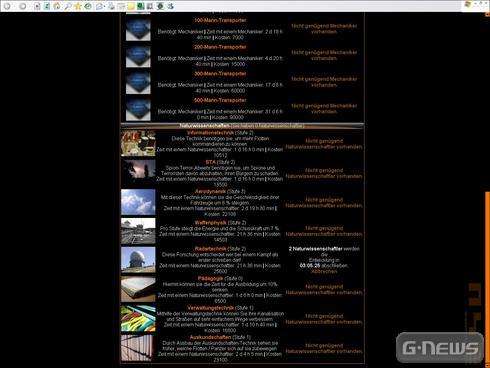The image size is (490, 368).
Task: Click the Waffenphysik 'Nicht genügend Naturwissenschaftler' status
Action: 324,231
